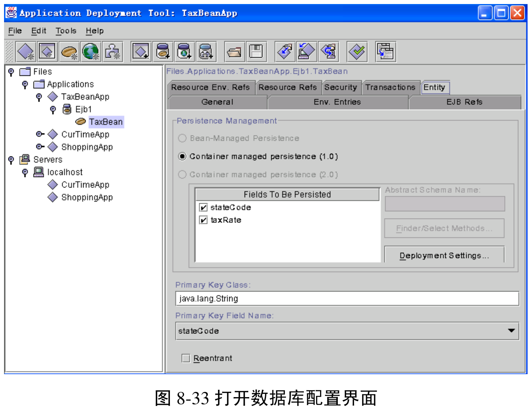Click the Save floppy disk toolbar icon
Screen dimensions: 532x408
click(x=256, y=52)
